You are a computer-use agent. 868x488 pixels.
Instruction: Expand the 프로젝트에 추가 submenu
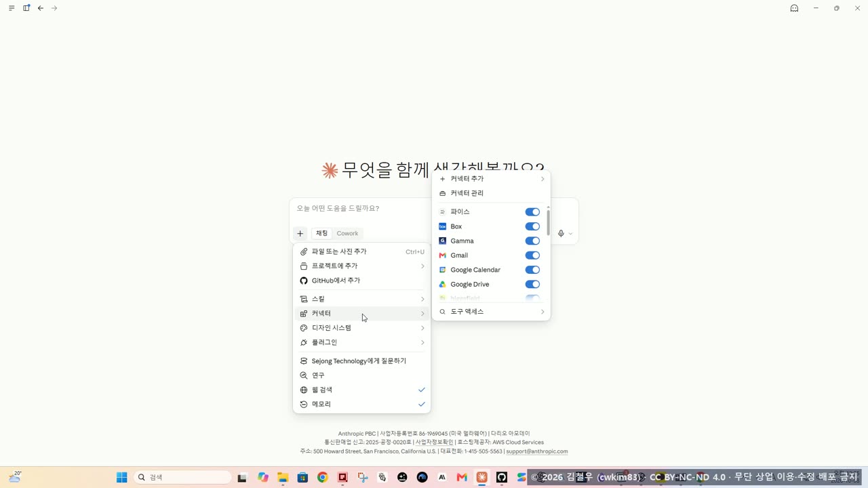[362, 266]
